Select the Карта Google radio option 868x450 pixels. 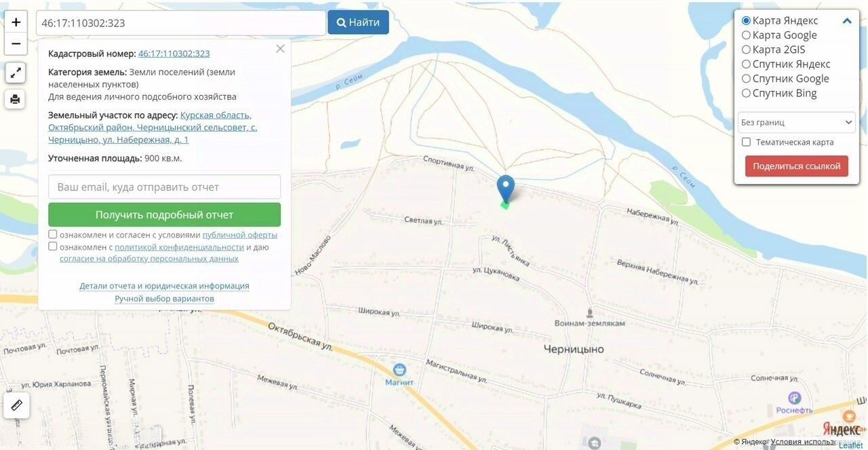[x=746, y=35]
